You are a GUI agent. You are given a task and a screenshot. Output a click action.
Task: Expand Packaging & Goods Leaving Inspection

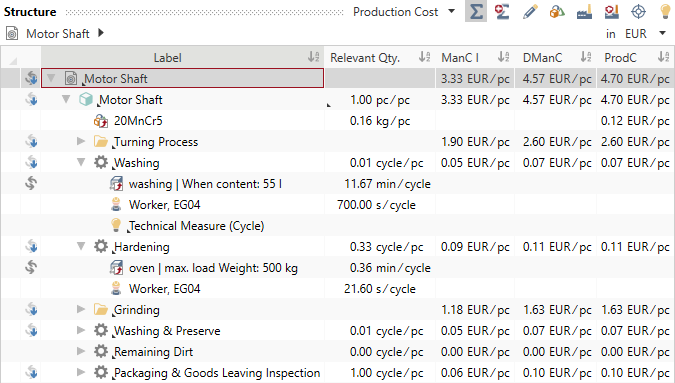pyautogui.click(x=81, y=372)
